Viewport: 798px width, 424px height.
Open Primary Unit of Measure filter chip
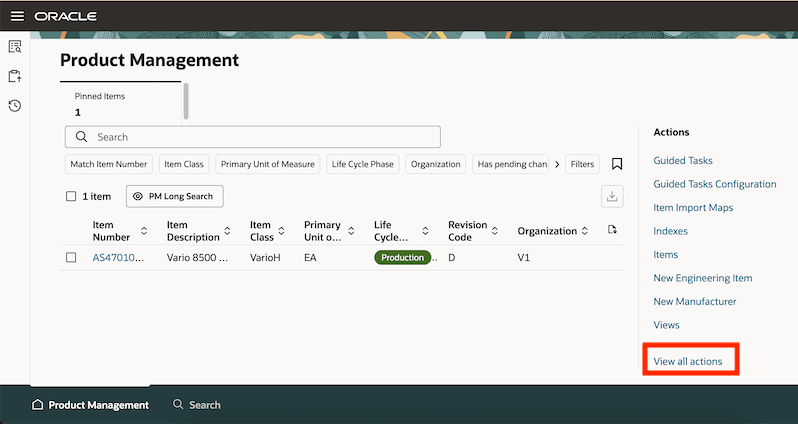pyautogui.click(x=268, y=164)
